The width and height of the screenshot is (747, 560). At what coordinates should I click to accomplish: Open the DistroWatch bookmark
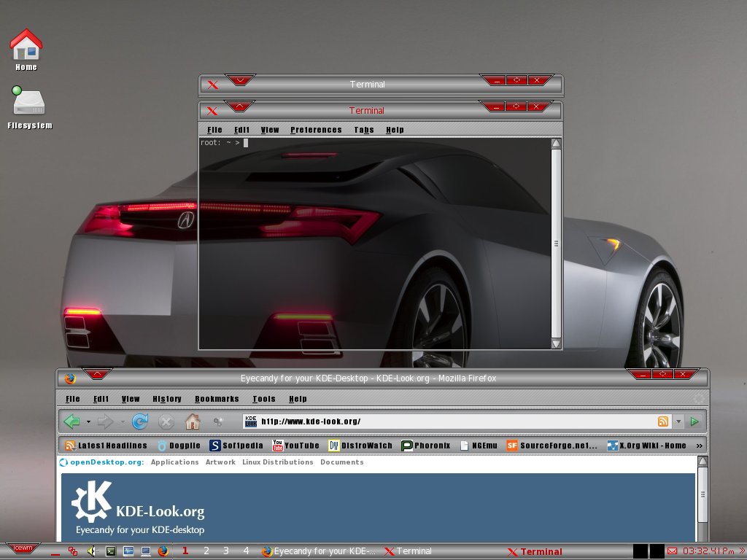click(360, 446)
